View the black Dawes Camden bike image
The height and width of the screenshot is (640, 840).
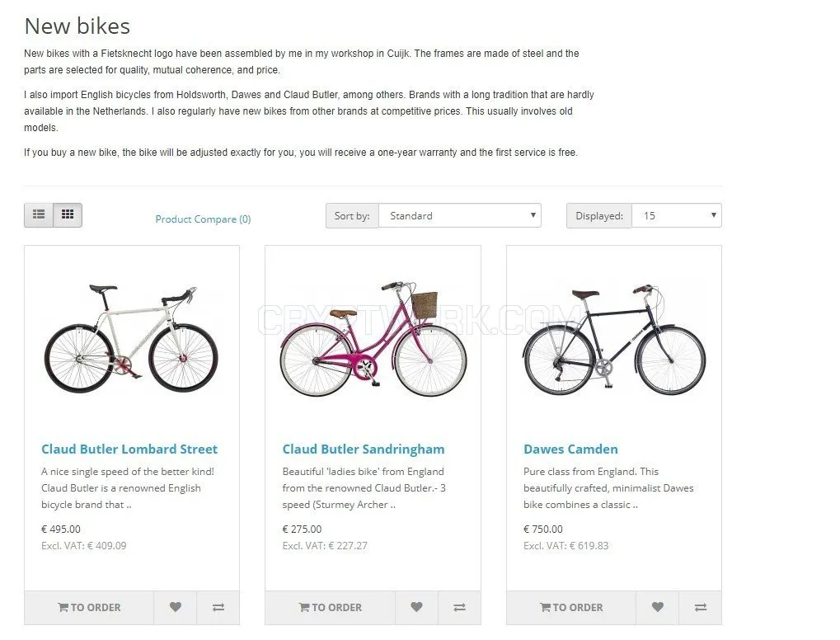[x=614, y=339]
